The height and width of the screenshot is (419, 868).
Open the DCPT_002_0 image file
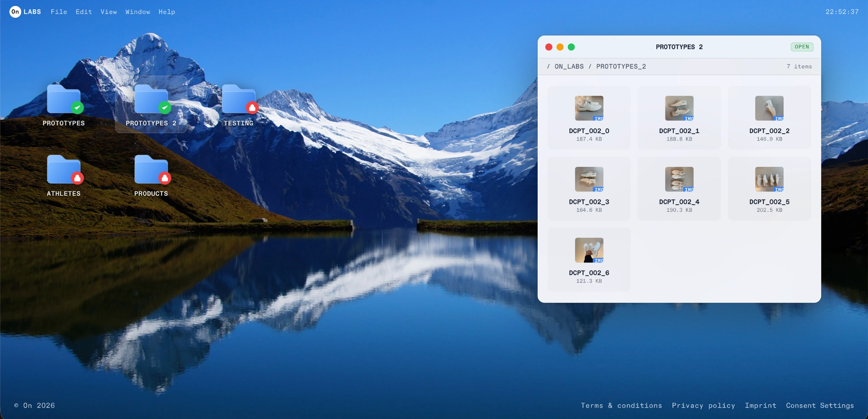click(x=589, y=118)
